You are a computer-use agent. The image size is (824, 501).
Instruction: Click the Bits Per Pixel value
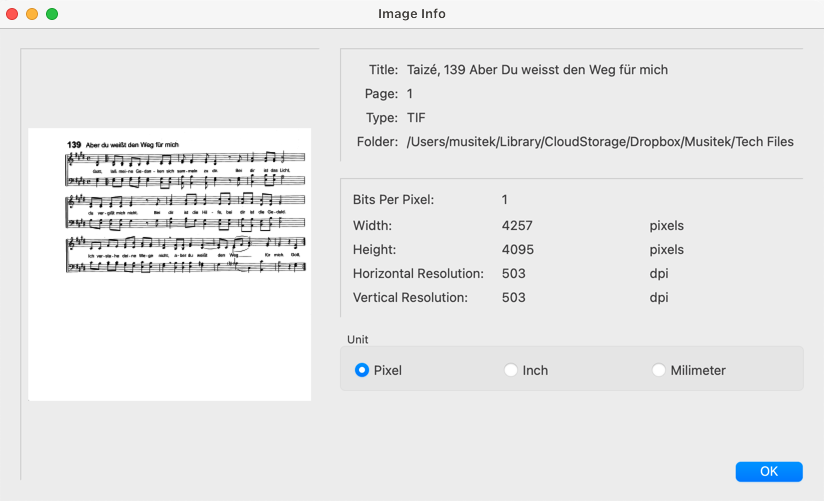[x=504, y=200]
